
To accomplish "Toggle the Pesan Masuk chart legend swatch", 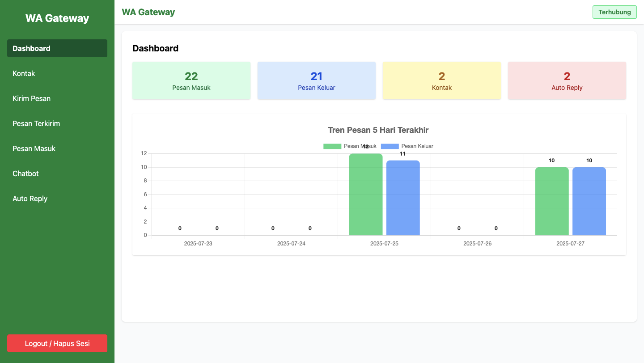I will 332,146.
